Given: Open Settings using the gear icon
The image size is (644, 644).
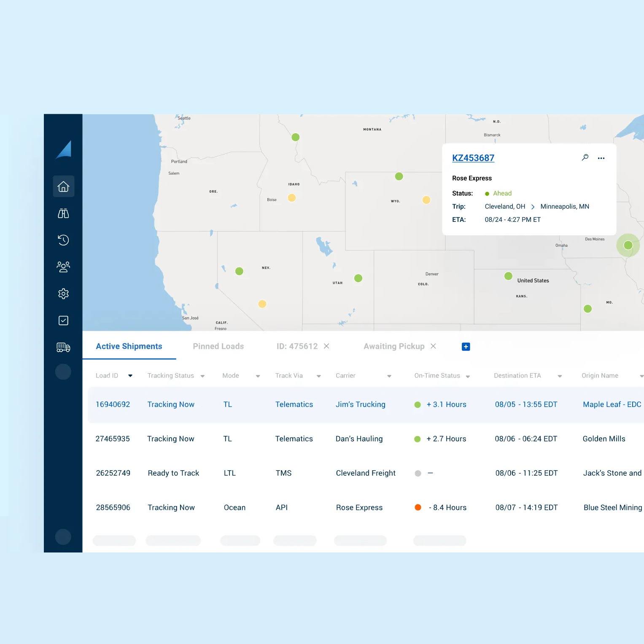Looking at the screenshot, I should [x=63, y=294].
